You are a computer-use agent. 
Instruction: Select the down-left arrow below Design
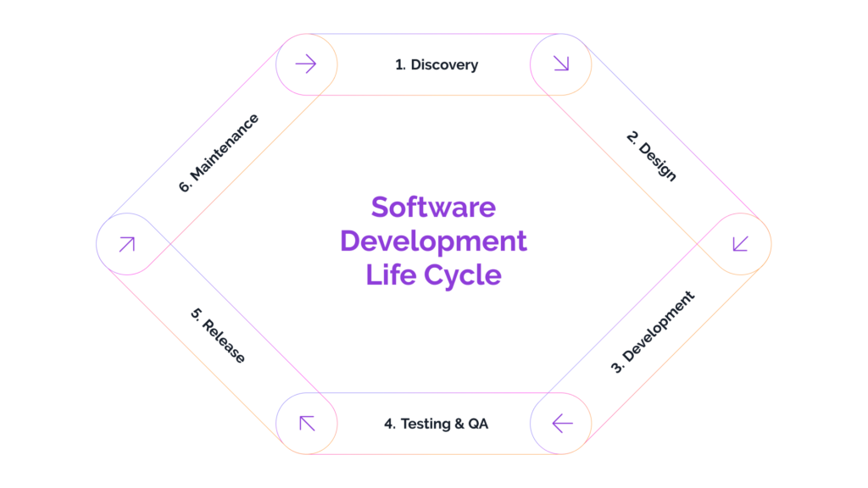pos(740,244)
